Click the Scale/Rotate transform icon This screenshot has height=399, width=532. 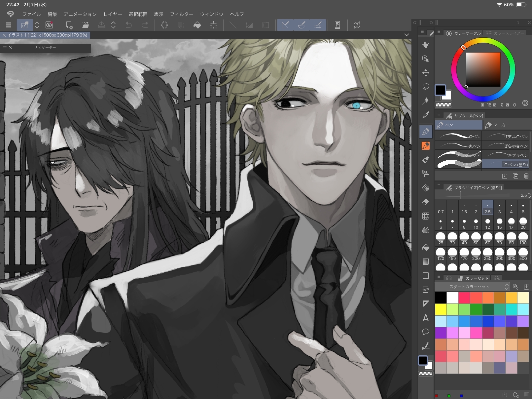coord(214,25)
